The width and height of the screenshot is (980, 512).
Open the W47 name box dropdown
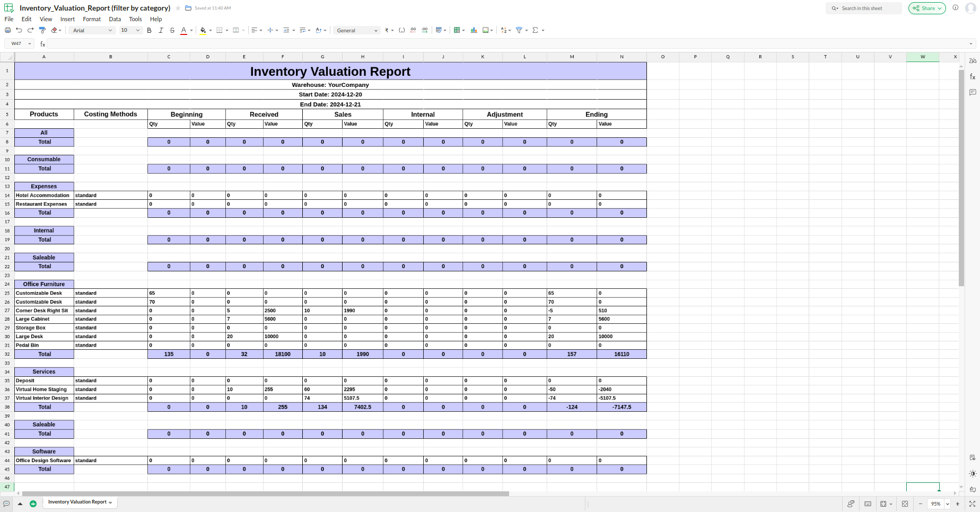[x=30, y=43]
